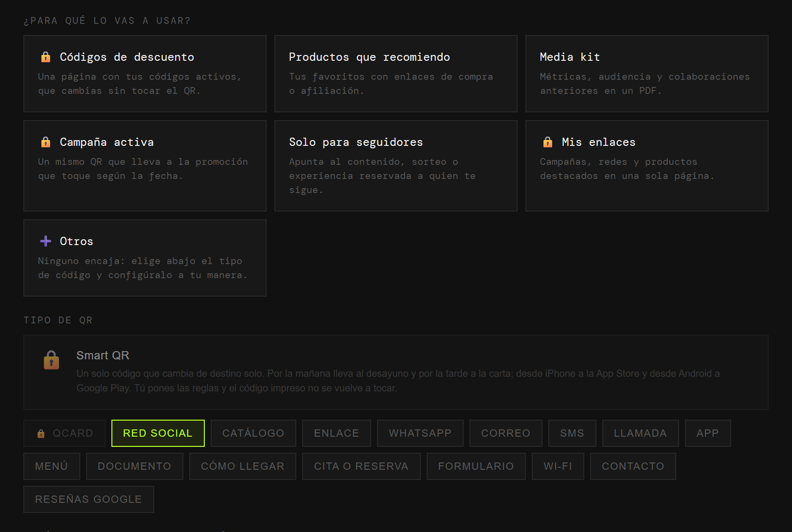Choose the APP QR type
This screenshot has height=532, width=792.
pos(708,433)
